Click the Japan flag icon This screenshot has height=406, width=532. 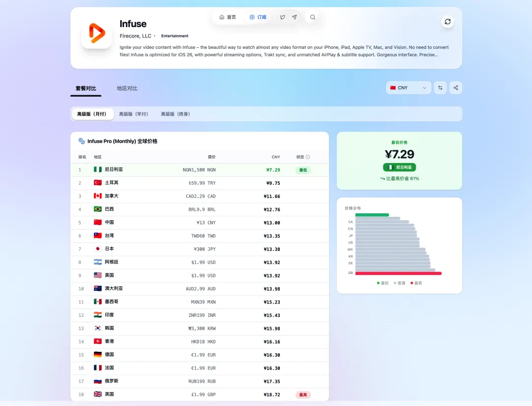coord(98,249)
